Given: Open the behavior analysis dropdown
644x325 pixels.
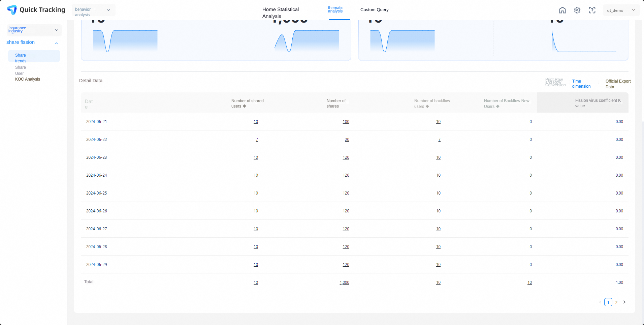Looking at the screenshot, I should tap(93, 10).
